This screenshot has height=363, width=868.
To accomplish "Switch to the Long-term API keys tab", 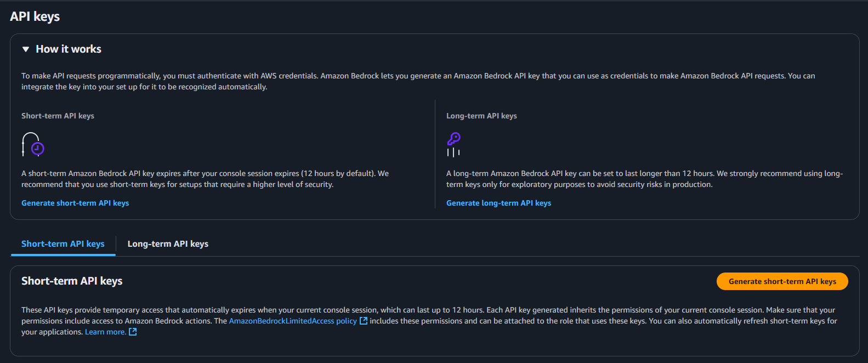I will pyautogui.click(x=168, y=244).
